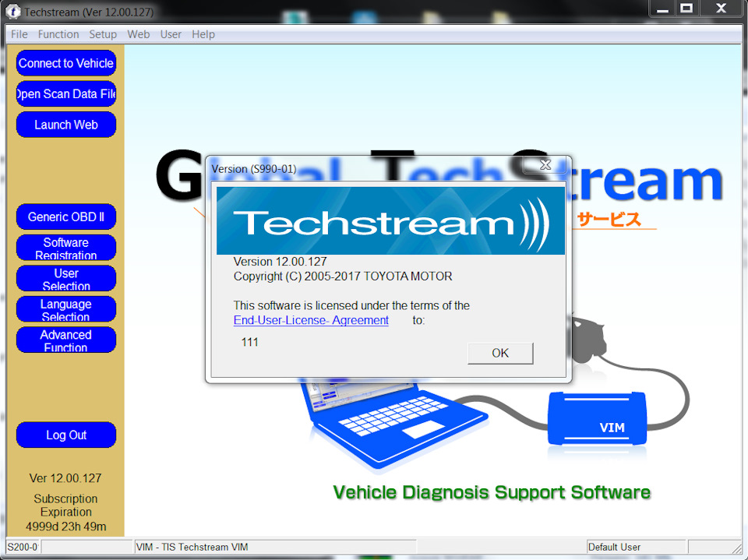Minimize the Techstream window

662,8
